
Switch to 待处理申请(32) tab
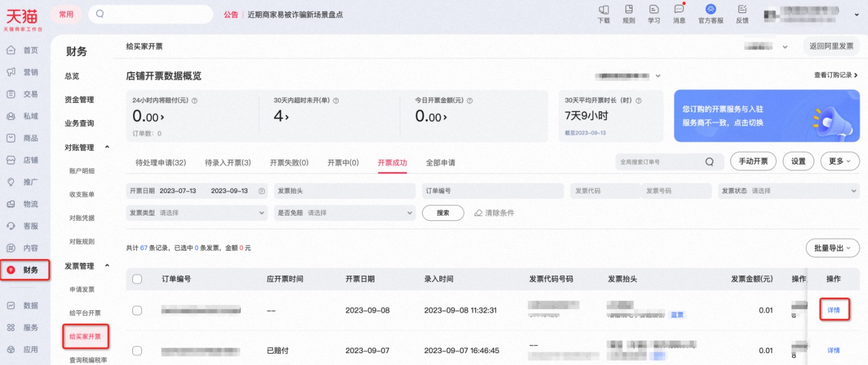(161, 163)
